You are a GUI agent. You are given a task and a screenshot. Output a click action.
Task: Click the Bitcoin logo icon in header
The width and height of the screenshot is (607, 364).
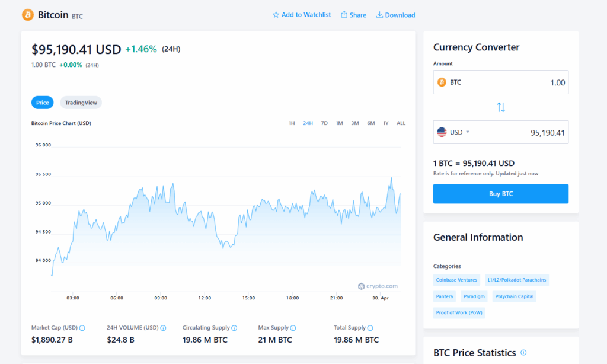pyautogui.click(x=28, y=15)
